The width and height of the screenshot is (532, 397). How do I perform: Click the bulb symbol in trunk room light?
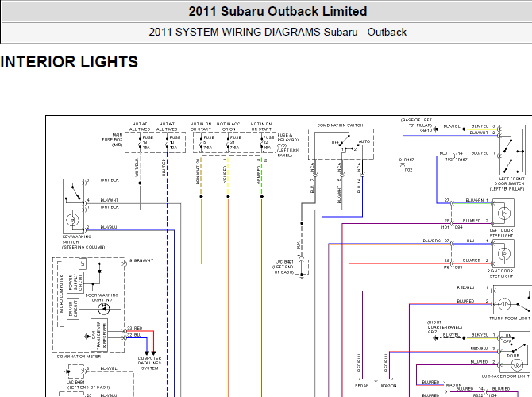[x=504, y=304]
